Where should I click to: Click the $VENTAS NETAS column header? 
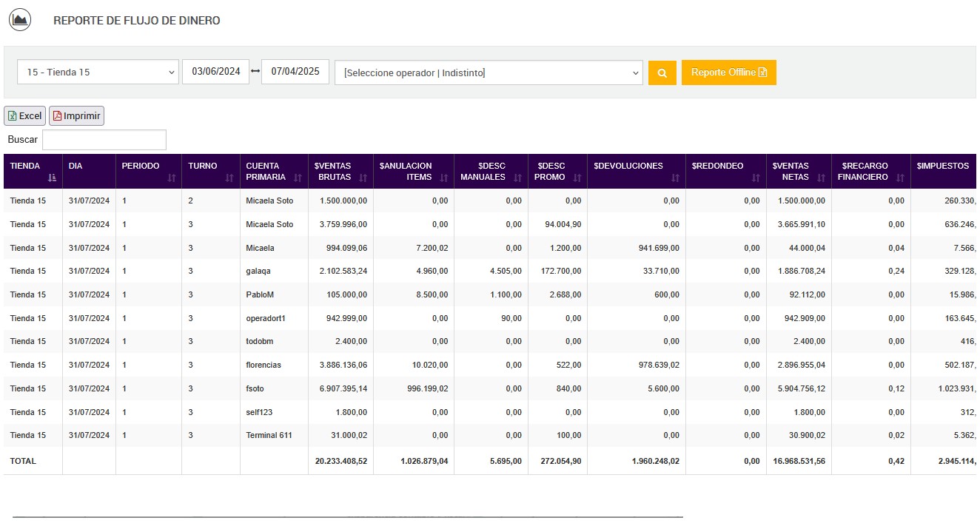(x=791, y=171)
